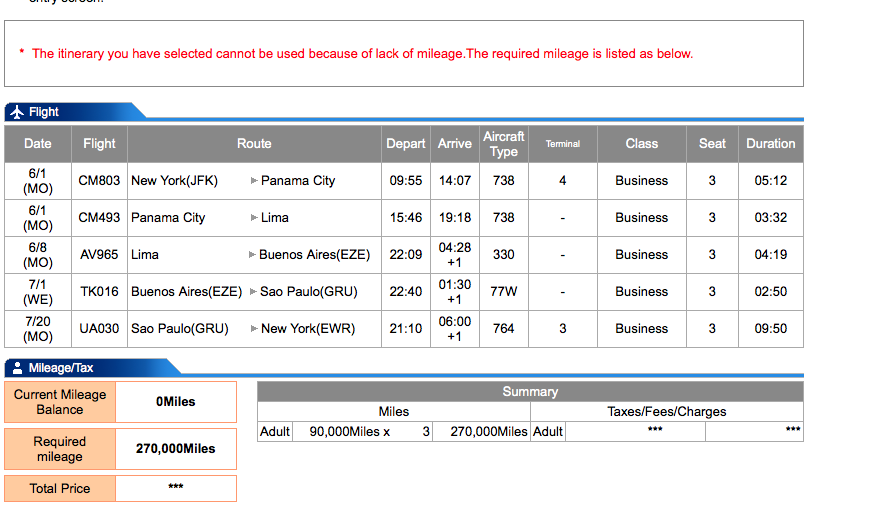Click the Total Price label

(x=60, y=489)
